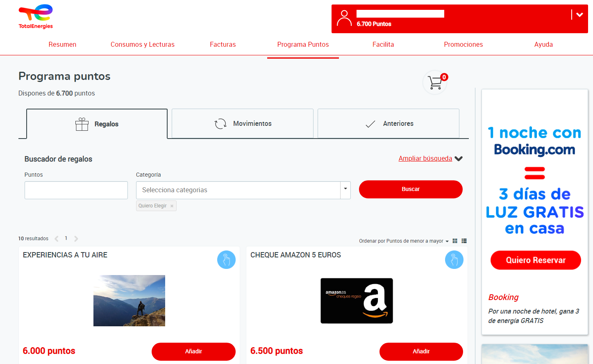The width and height of the screenshot is (593, 364).
Task: Click the Quiero Reservar button
Action: (536, 260)
